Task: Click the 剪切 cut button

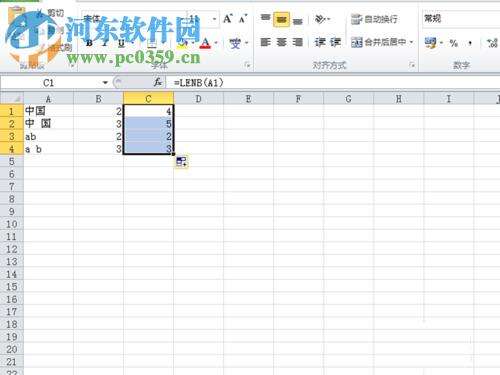Action: click(50, 13)
